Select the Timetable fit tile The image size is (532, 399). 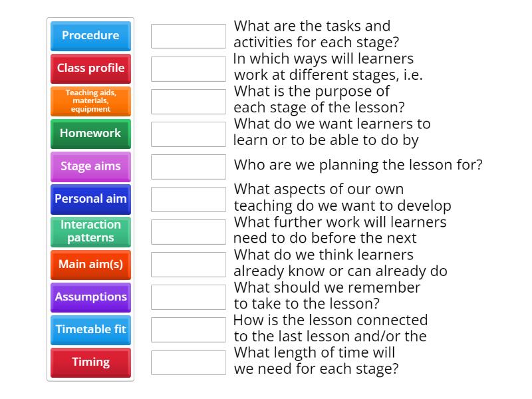(90, 330)
